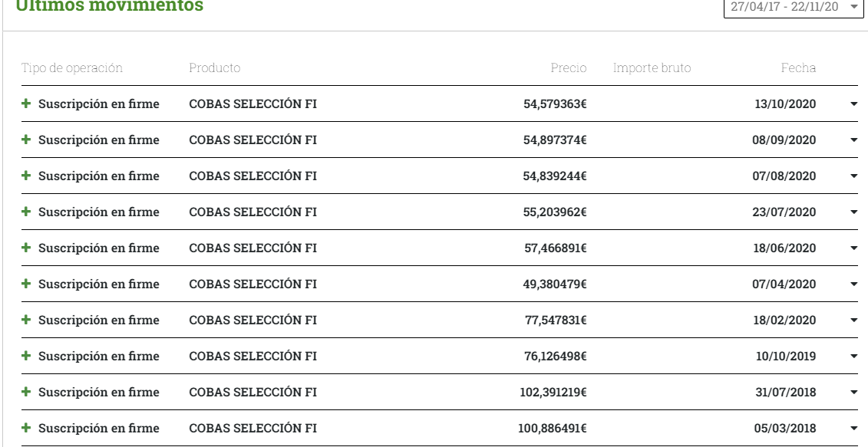Click Suscripción en firme dated 05/03/2018
868x447 pixels.
click(x=99, y=428)
